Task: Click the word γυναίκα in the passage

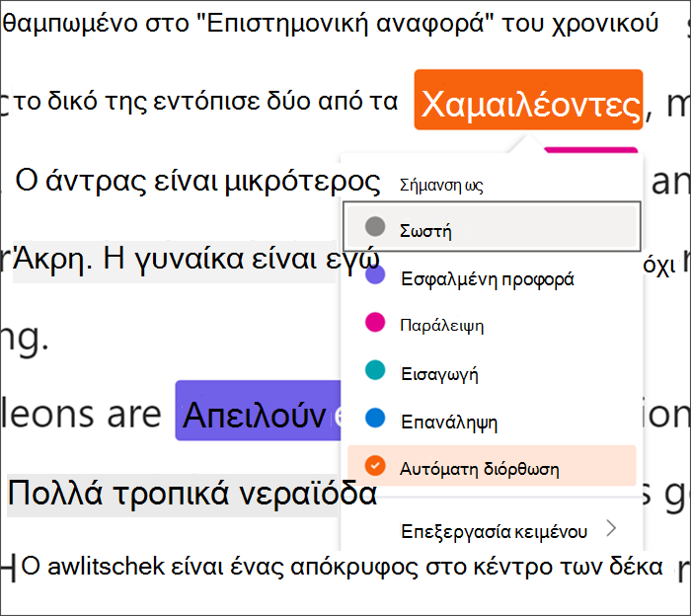Action: 190,260
